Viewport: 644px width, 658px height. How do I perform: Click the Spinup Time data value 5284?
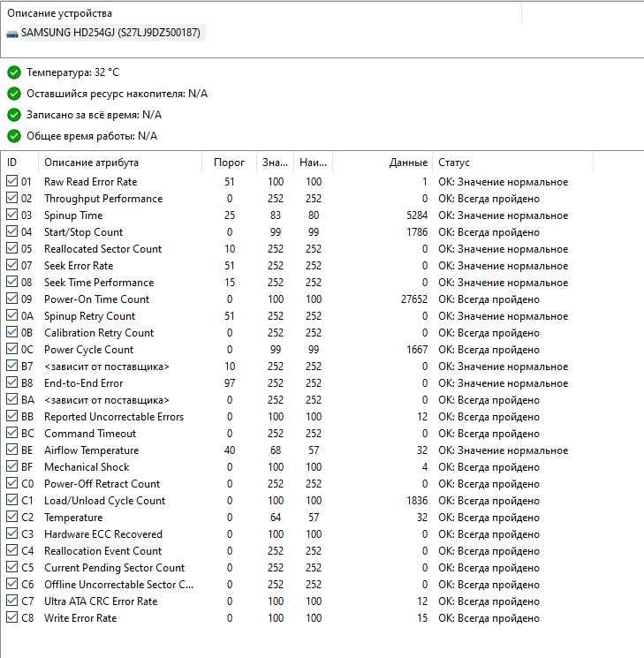point(416,216)
